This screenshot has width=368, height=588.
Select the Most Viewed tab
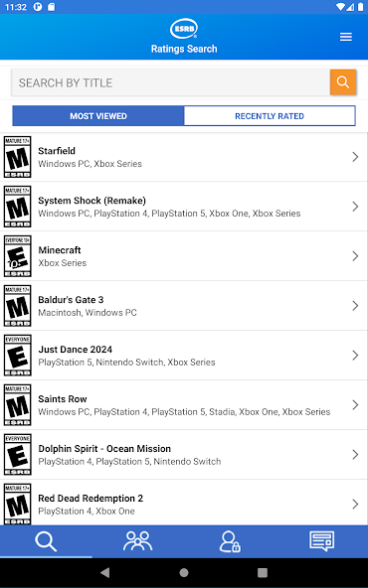point(98,116)
